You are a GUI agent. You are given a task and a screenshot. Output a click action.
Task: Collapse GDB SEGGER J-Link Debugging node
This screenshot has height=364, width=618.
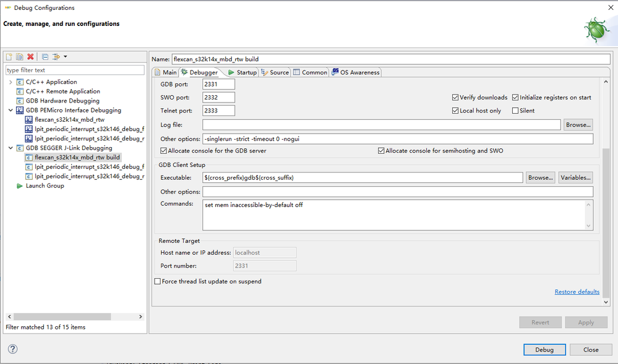11,148
